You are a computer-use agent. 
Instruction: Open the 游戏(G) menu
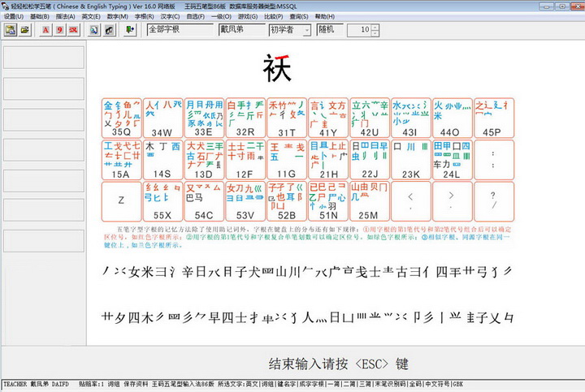click(x=248, y=16)
